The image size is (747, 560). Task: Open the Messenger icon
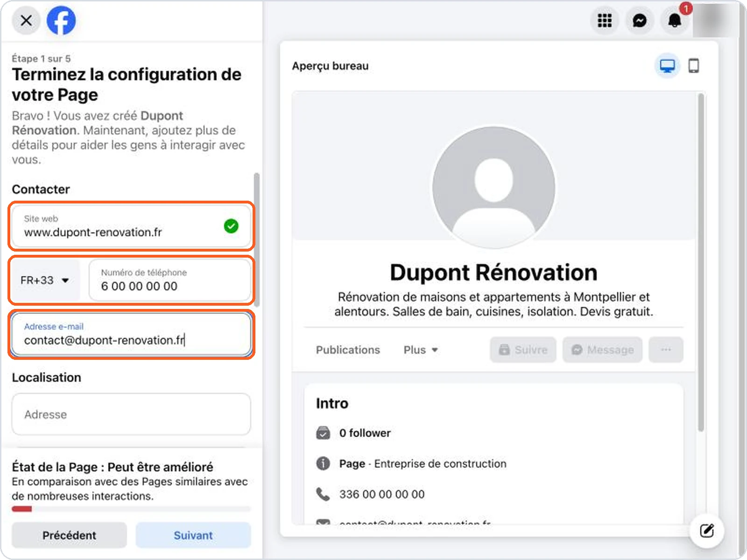[x=640, y=21]
